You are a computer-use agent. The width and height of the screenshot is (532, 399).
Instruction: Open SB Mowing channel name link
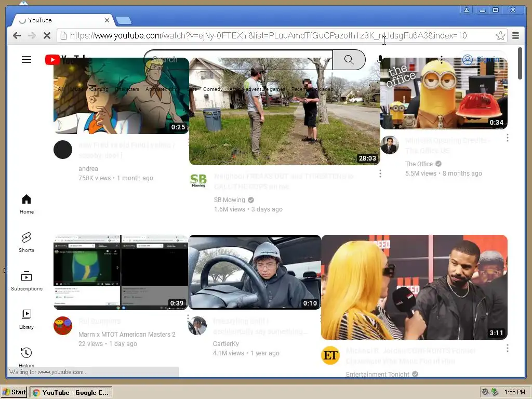[x=229, y=200]
